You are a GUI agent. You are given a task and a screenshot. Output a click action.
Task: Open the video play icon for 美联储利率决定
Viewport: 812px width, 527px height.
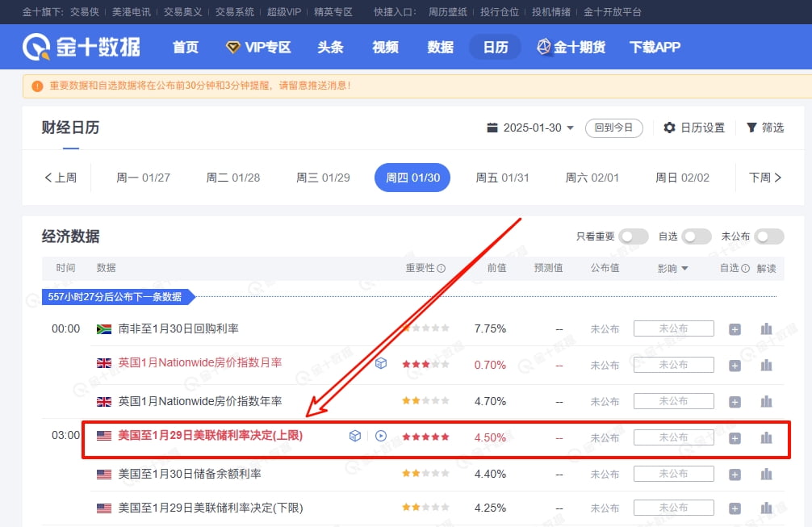coord(380,436)
